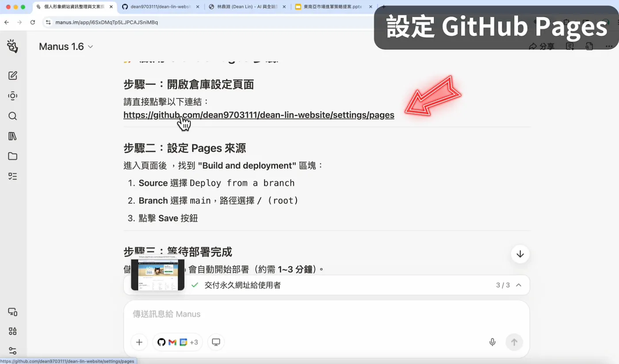Go back with the browser back arrow

(6, 22)
